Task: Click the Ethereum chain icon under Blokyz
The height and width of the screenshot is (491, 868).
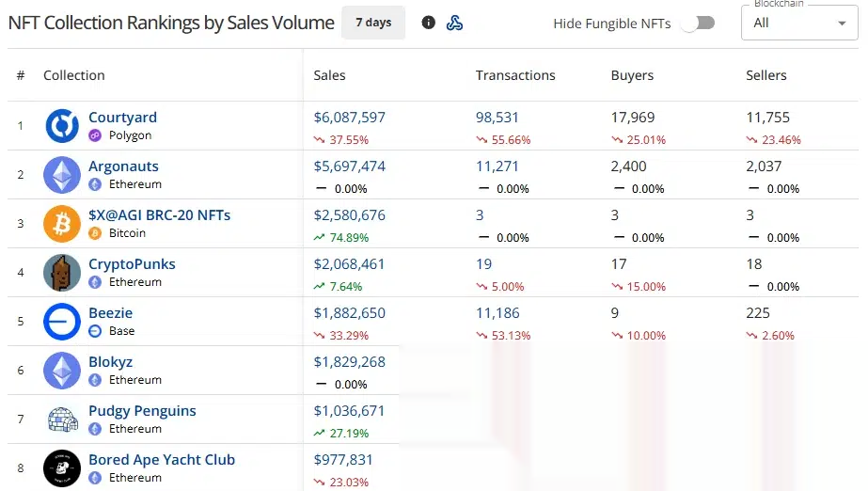Action: pyautogui.click(x=95, y=380)
